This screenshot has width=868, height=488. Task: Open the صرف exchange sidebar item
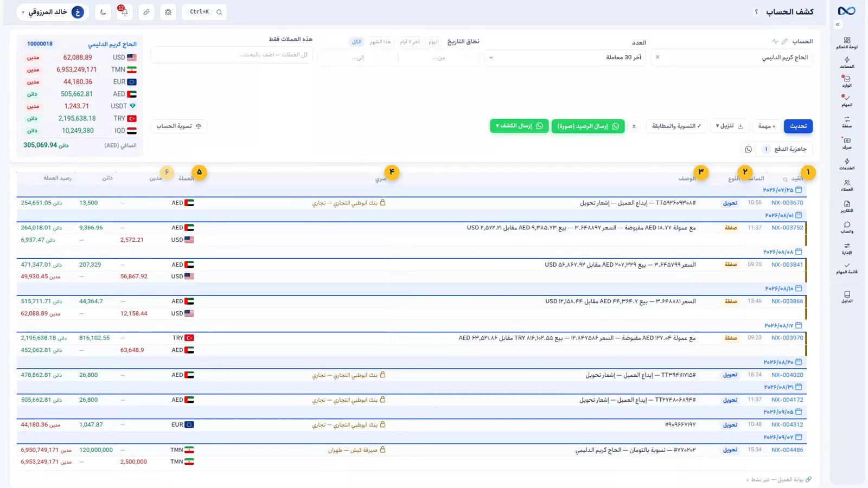(847, 143)
